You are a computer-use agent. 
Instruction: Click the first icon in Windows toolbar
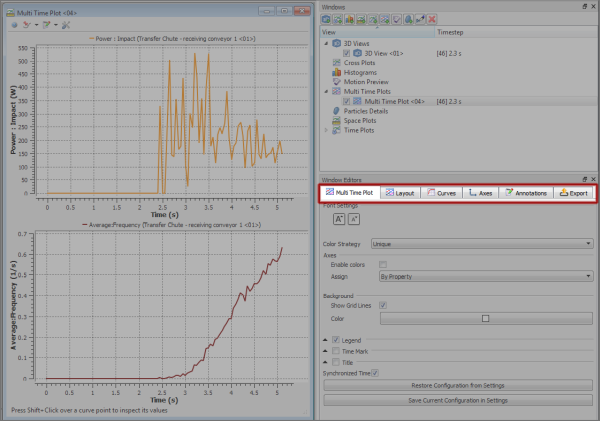(x=327, y=18)
